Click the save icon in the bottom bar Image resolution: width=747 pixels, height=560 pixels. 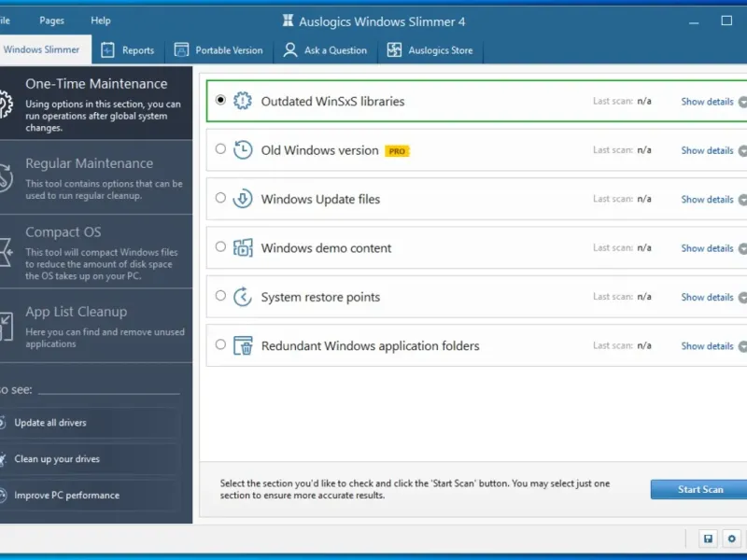(x=708, y=539)
